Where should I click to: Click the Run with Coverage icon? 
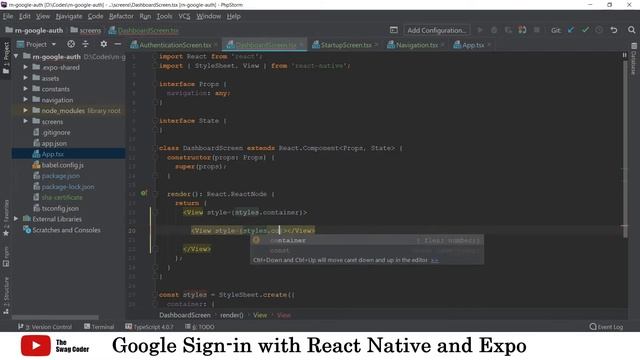coord(508,30)
